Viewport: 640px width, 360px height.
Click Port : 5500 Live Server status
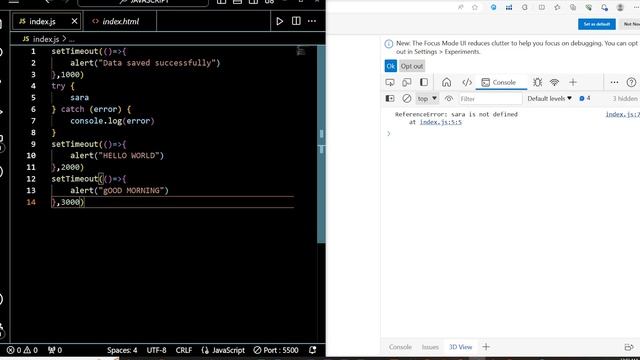(x=276, y=350)
